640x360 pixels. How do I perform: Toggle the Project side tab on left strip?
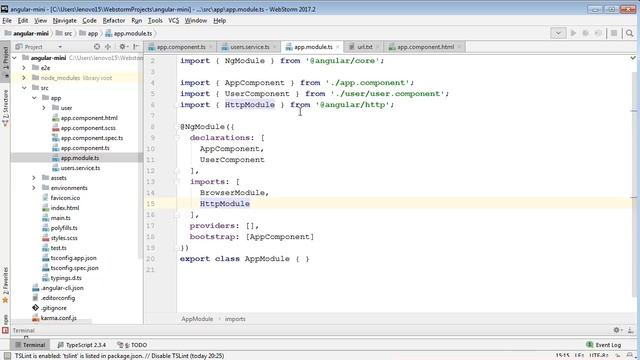5,61
